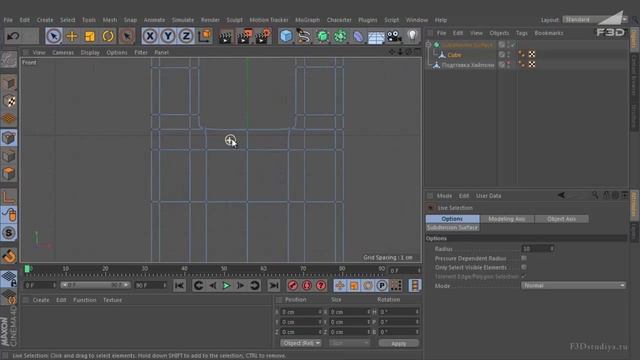
Task: Click the Make Editable icon in left palette
Action: point(9,60)
